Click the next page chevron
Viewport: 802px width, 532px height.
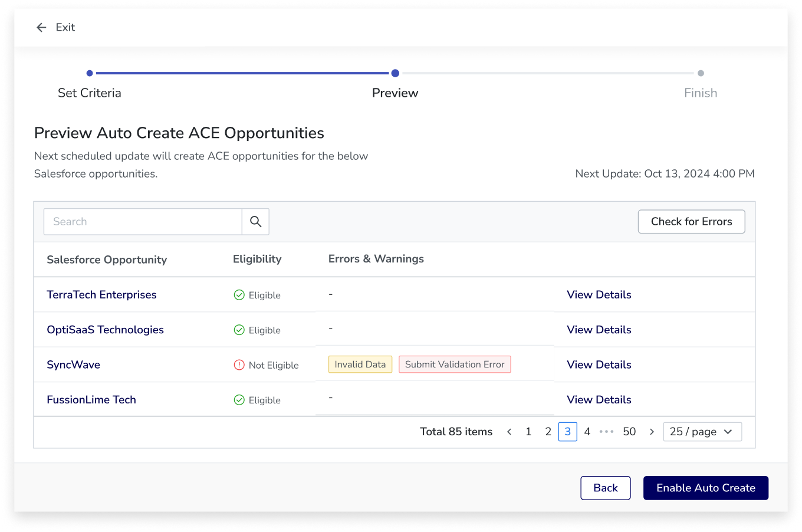click(x=652, y=431)
